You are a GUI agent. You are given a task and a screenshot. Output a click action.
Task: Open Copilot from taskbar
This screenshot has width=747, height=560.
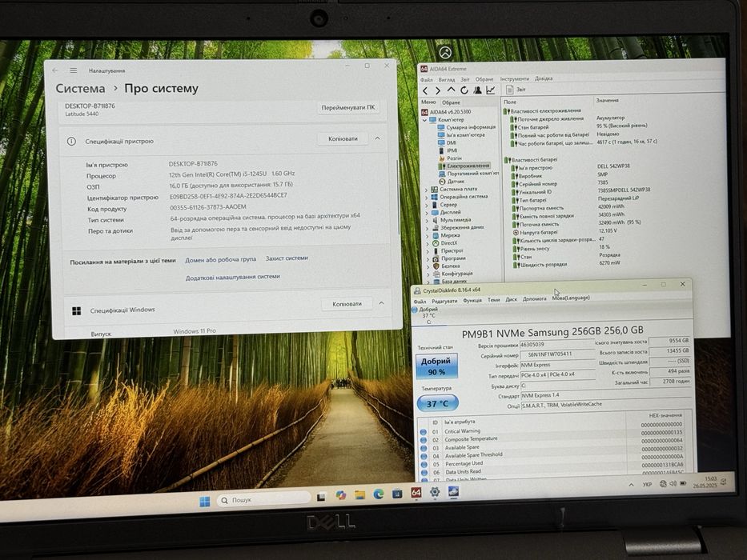coord(340,496)
